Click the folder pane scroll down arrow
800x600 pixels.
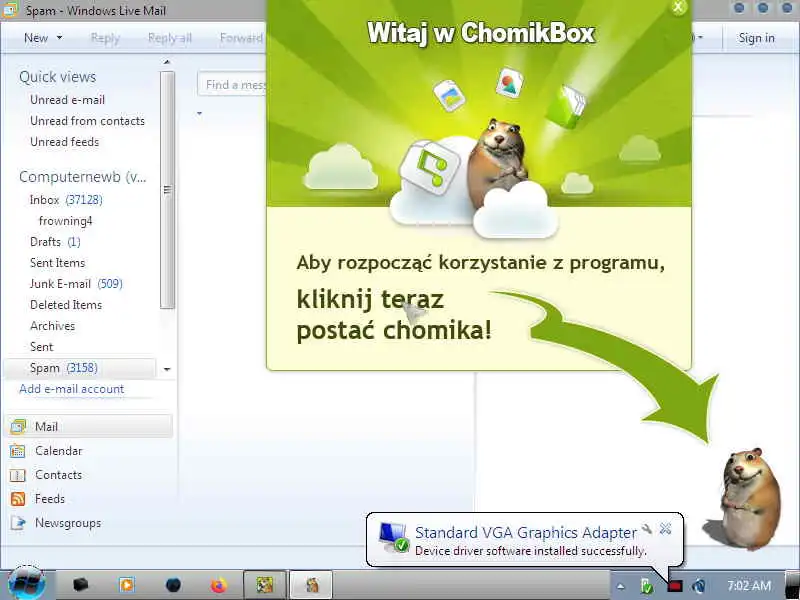point(167,369)
